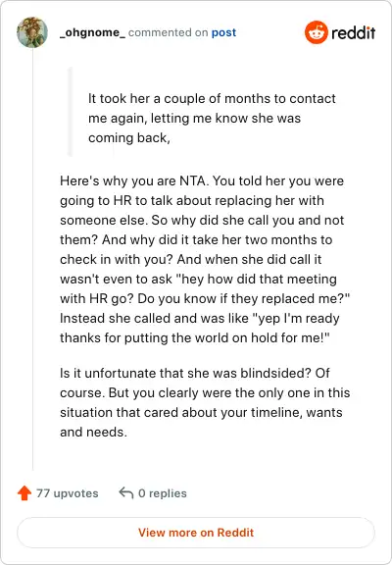The height and width of the screenshot is (565, 392).
Task: Click the thread line below the avatar
Action: click(32, 259)
